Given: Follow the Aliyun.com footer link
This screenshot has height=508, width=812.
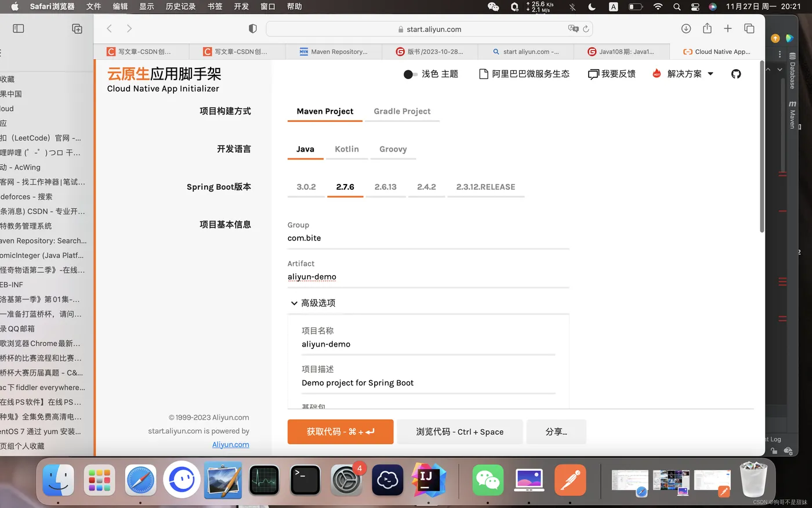Looking at the screenshot, I should coord(230,445).
